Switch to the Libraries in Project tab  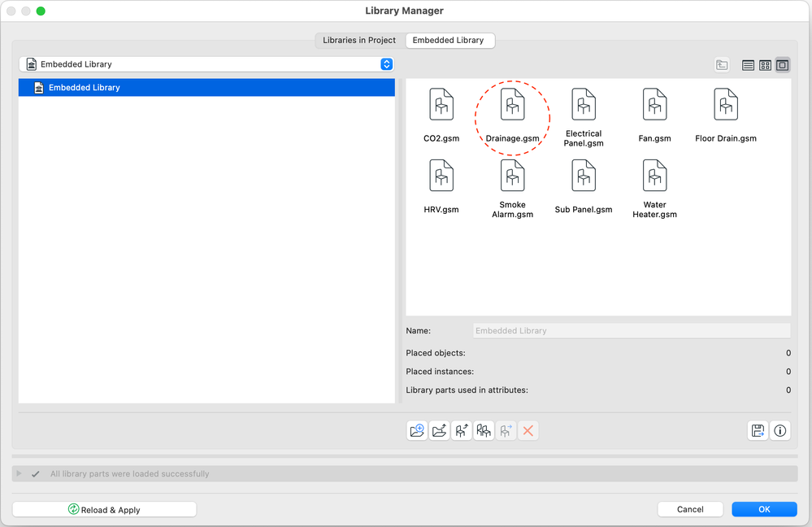point(360,40)
